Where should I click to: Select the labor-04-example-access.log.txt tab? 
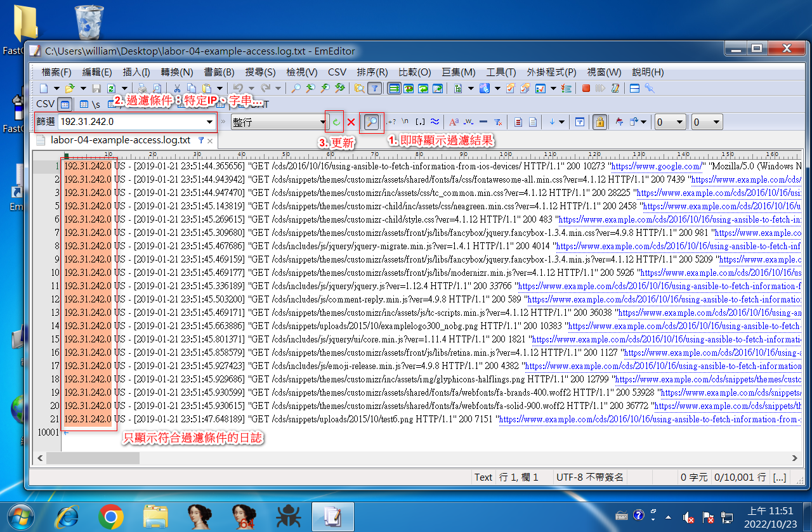click(121, 139)
